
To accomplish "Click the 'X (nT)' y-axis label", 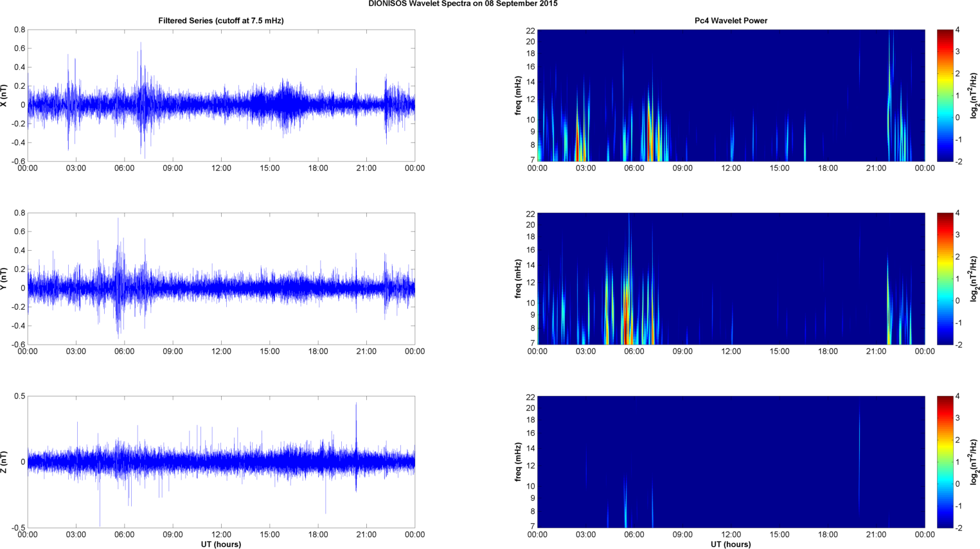I will tap(4, 95).
